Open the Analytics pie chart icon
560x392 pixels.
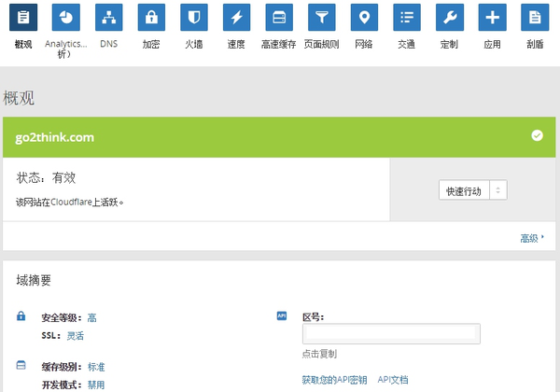(x=65, y=17)
